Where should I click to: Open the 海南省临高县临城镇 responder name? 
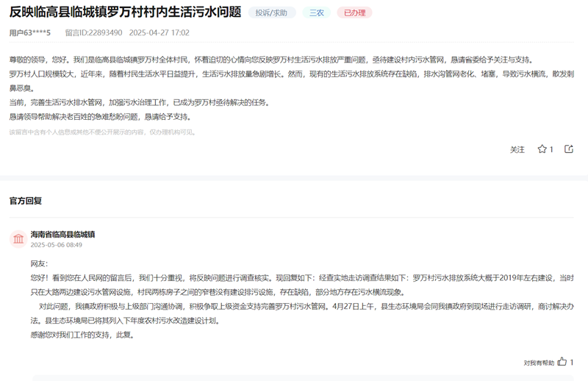point(62,235)
